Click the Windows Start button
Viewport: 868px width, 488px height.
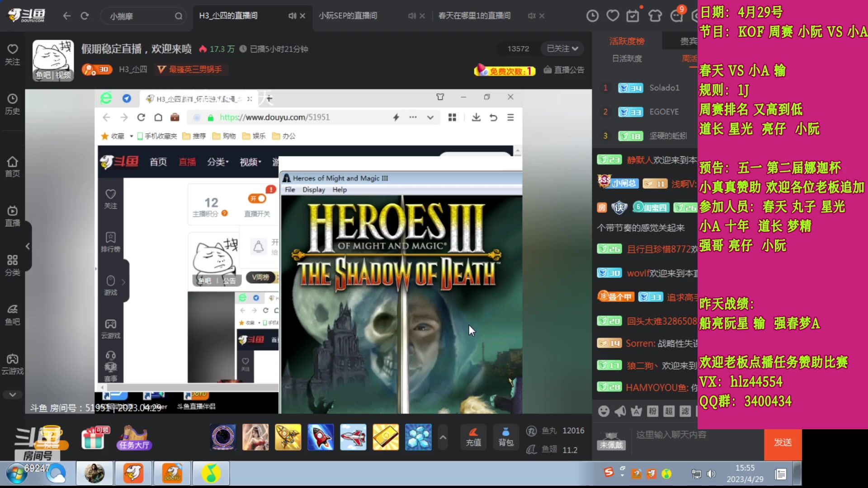(x=17, y=474)
